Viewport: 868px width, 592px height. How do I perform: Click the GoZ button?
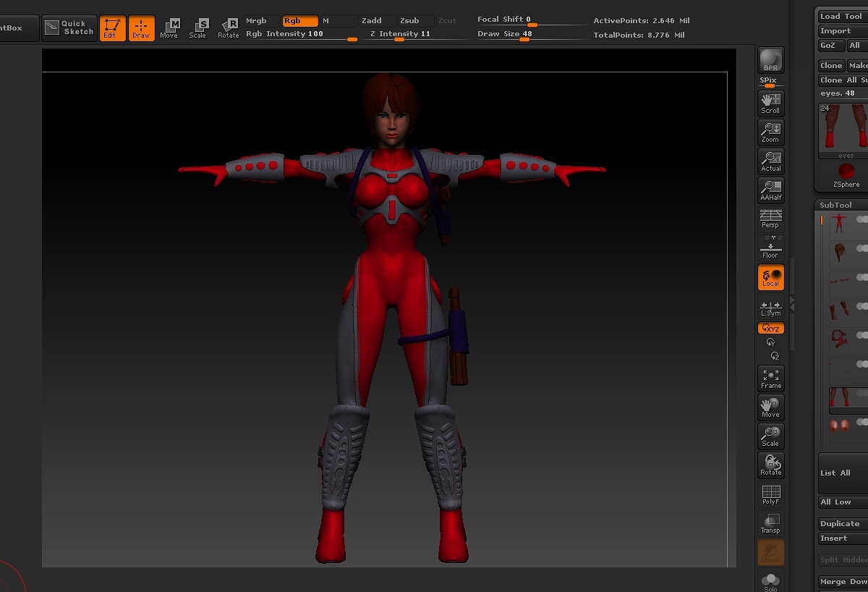tap(830, 45)
